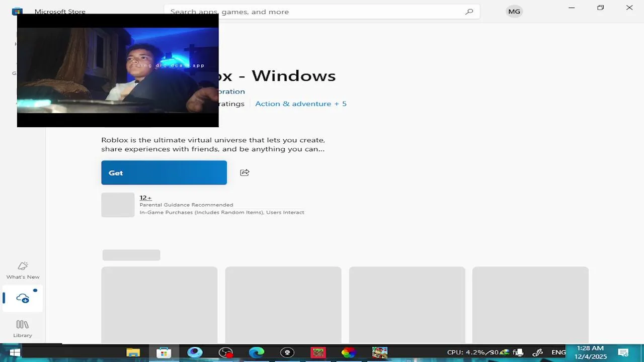Click the Roblox description text
Viewport: 644px width, 362px height.
[x=213, y=144]
